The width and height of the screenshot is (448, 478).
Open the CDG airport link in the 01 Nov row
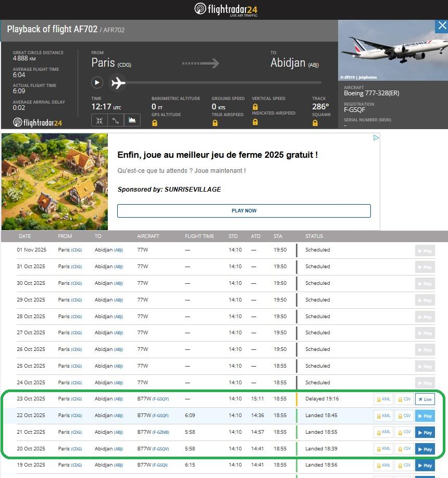click(x=77, y=250)
